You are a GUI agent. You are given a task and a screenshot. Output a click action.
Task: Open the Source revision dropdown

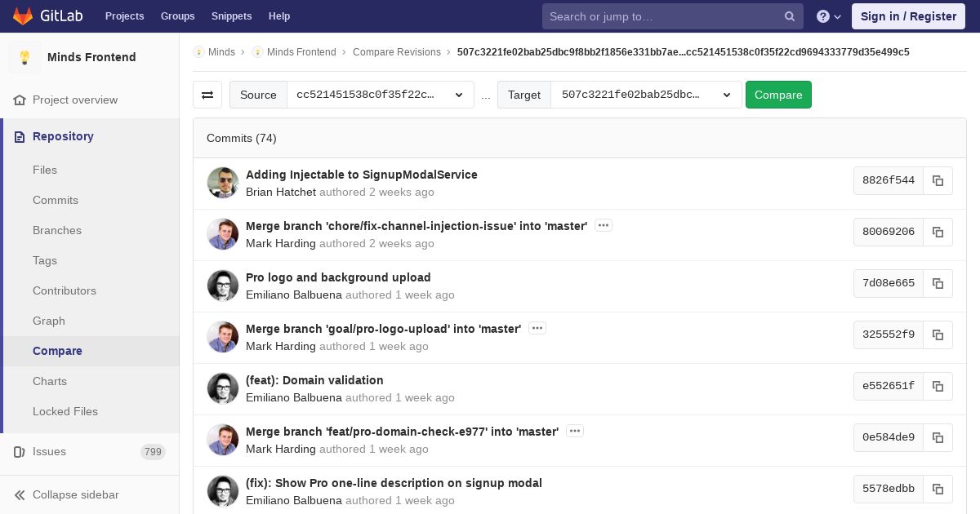[380, 95]
